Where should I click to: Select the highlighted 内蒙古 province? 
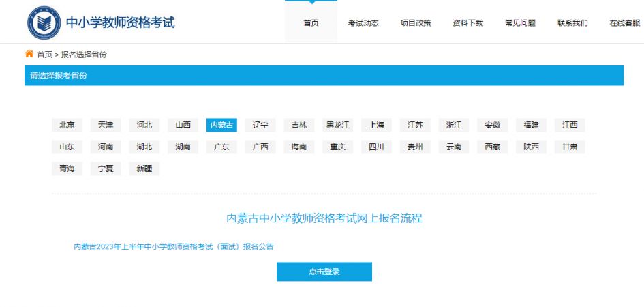(221, 125)
